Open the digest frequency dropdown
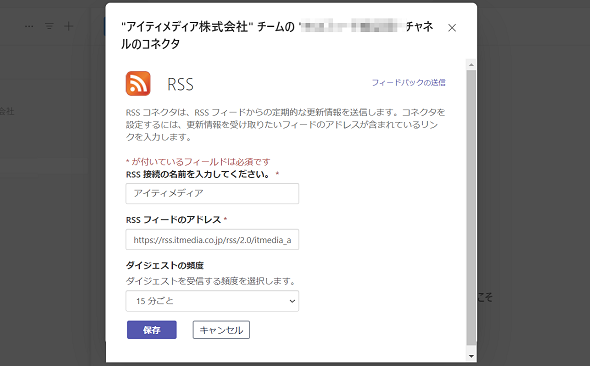 pos(212,301)
